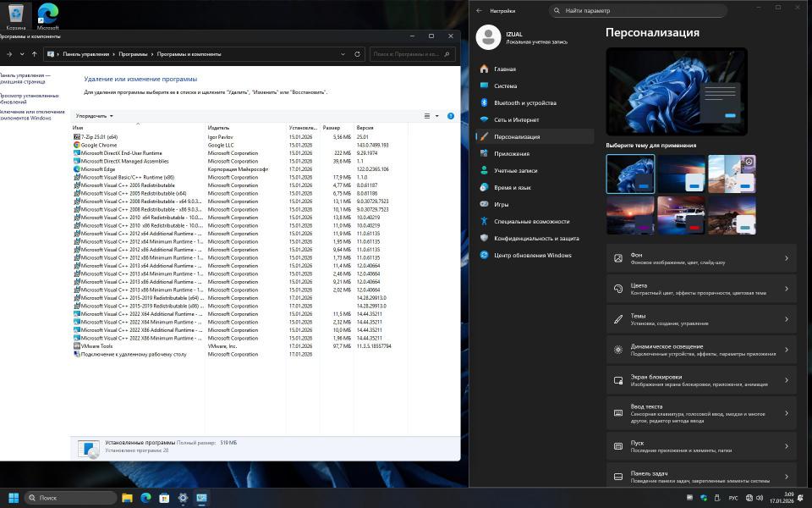The width and height of the screenshot is (812, 508).
Task: Open File Explorer from the taskbar
Action: point(127,498)
